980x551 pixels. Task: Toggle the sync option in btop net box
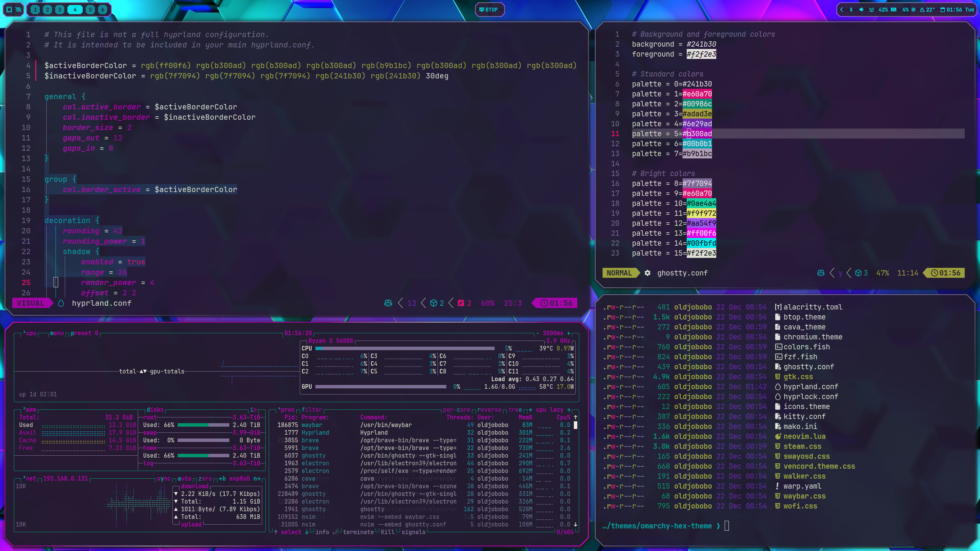[x=164, y=479]
